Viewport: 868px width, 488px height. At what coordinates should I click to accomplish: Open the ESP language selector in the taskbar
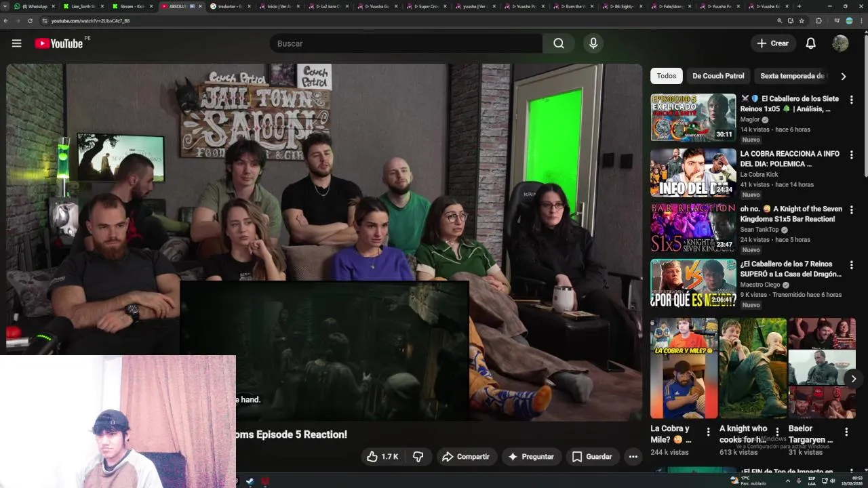[812, 481]
